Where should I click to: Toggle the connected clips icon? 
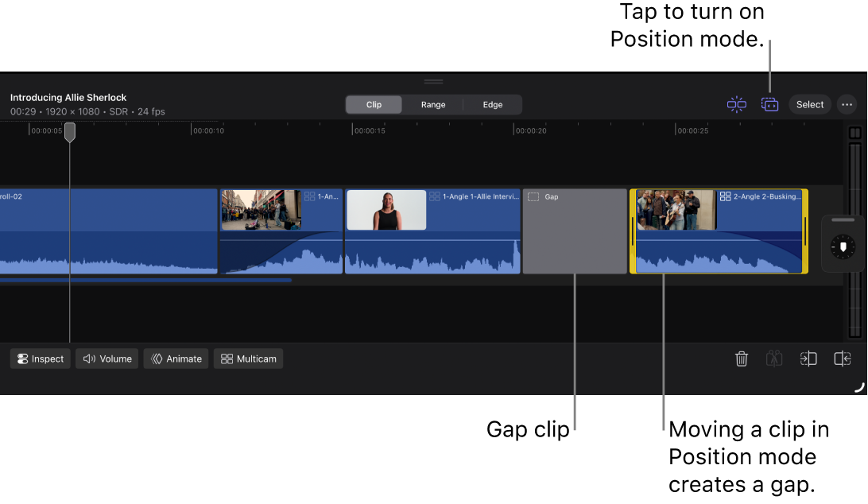pos(769,104)
